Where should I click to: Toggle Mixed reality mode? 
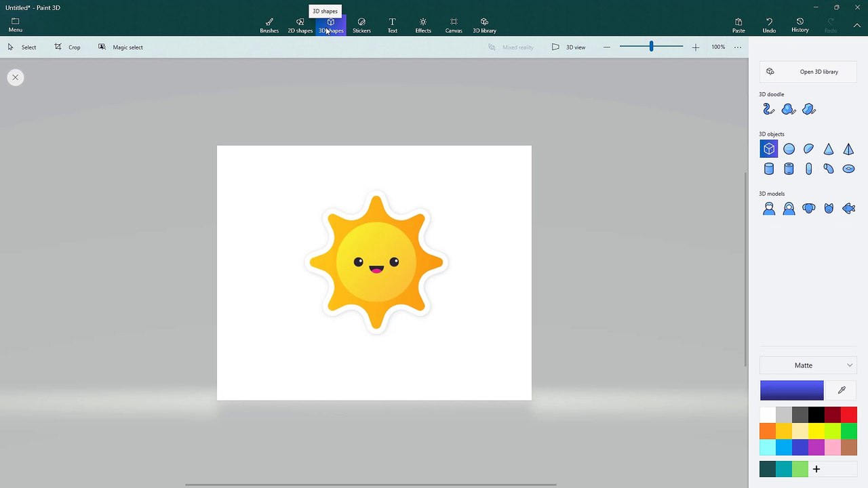pyautogui.click(x=511, y=47)
